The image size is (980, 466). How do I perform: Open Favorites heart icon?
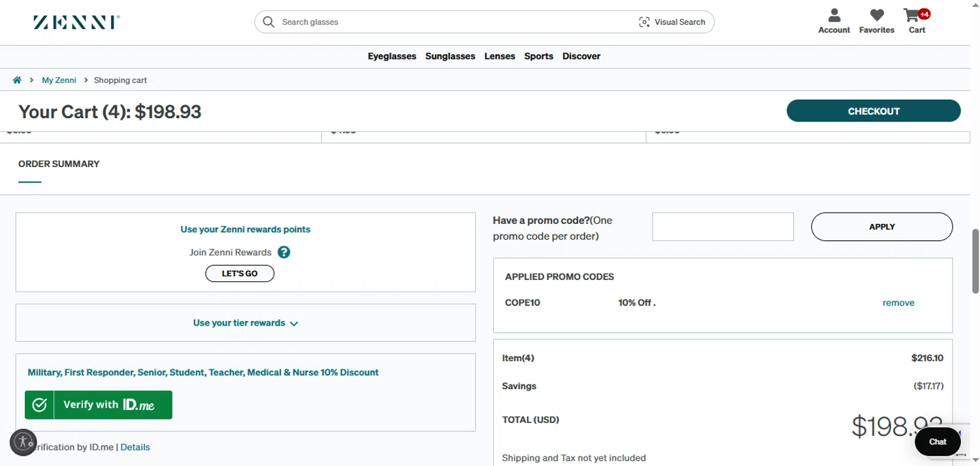tap(877, 15)
